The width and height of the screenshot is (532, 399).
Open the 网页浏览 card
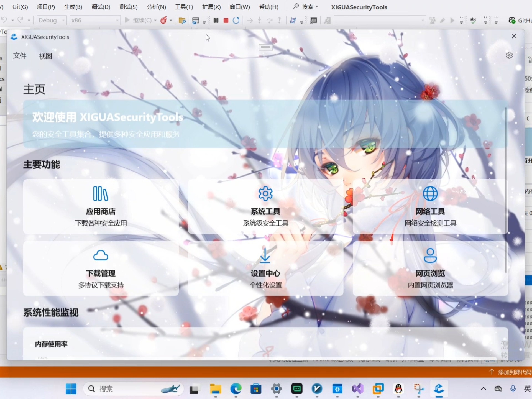click(430, 268)
